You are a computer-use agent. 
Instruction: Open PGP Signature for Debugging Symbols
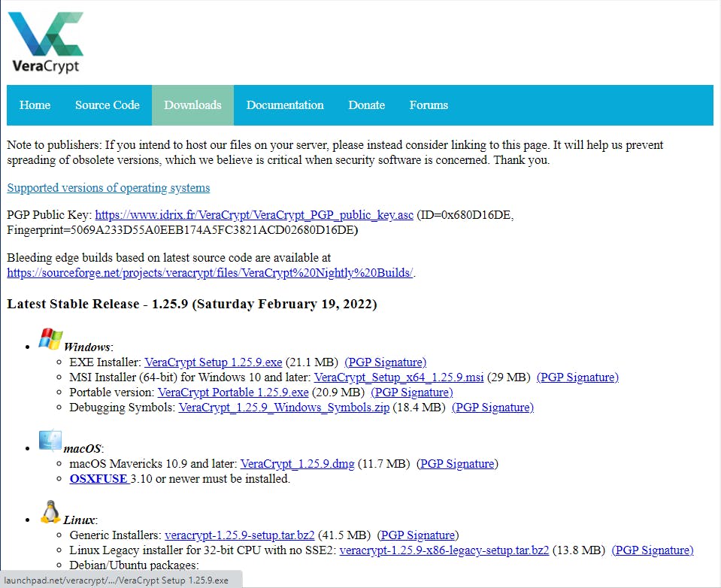[x=493, y=408]
